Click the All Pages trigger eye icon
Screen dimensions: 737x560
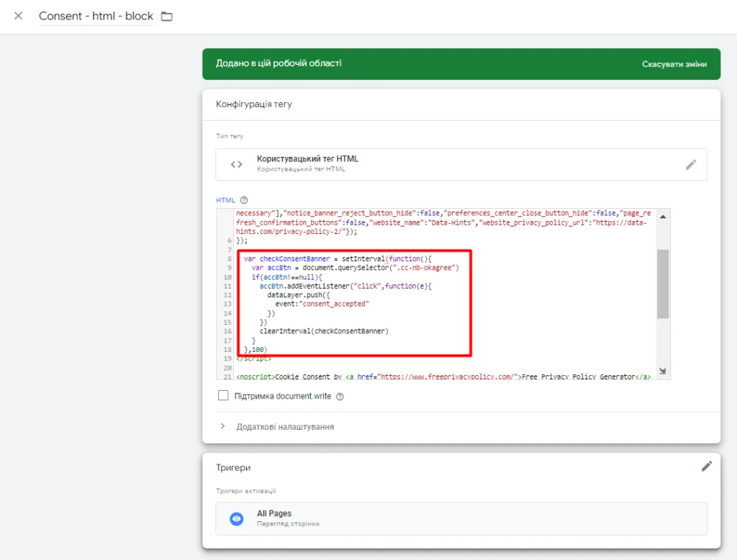[236, 519]
